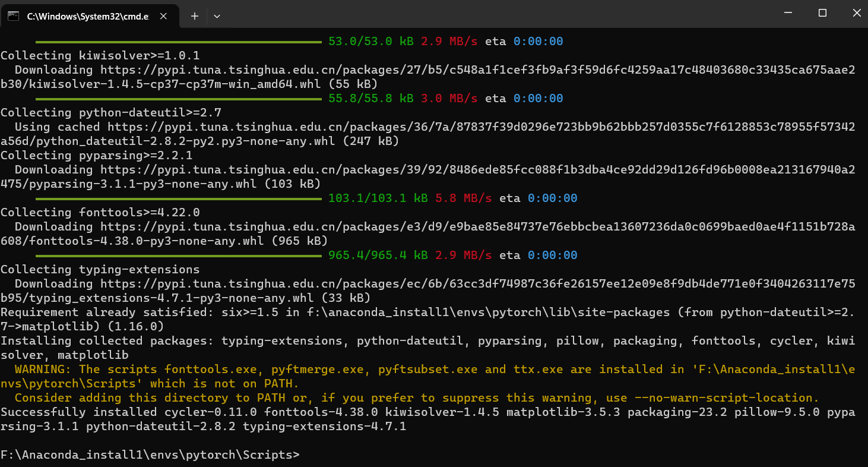The image size is (868, 467).
Task: Click the 'Successfully installed cycler-0.11.0' line
Action: click(427, 412)
